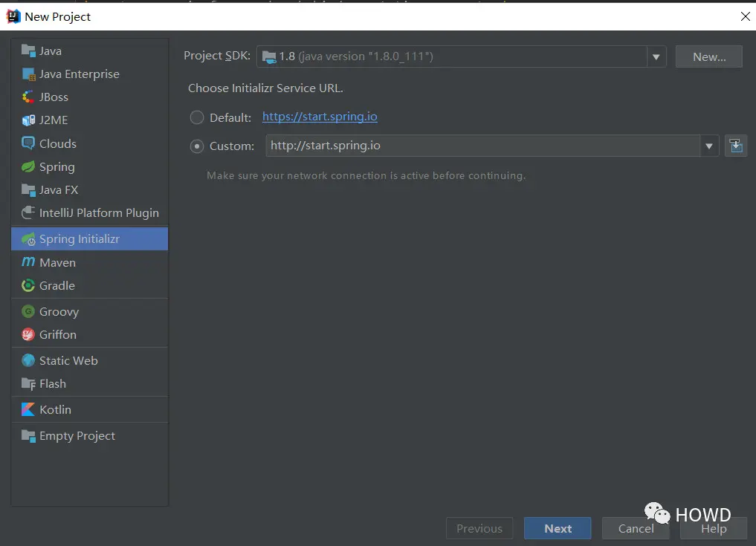Click into the Custom URL text field
The width and height of the screenshot is (756, 546).
[x=482, y=146]
